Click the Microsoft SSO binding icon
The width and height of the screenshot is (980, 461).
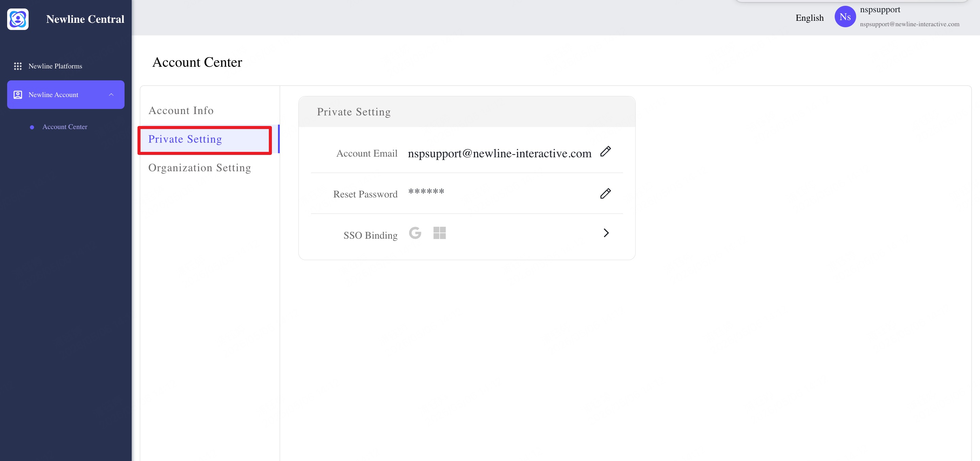tap(439, 233)
